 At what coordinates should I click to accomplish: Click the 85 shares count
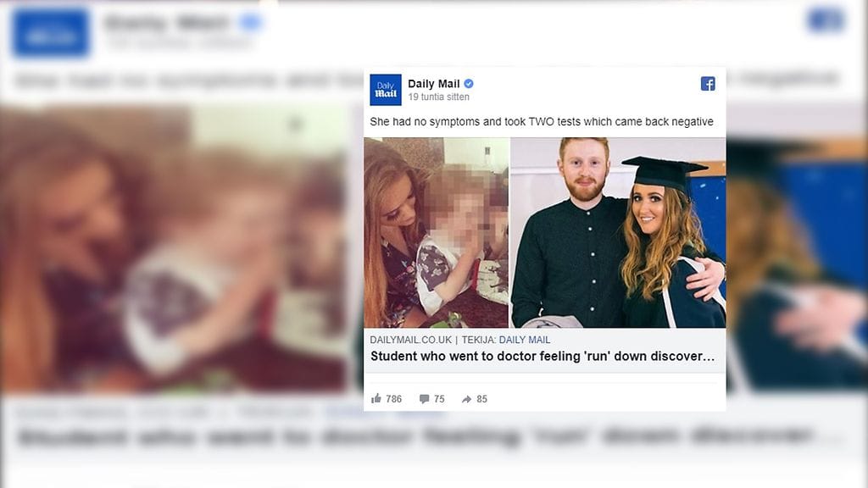482,399
